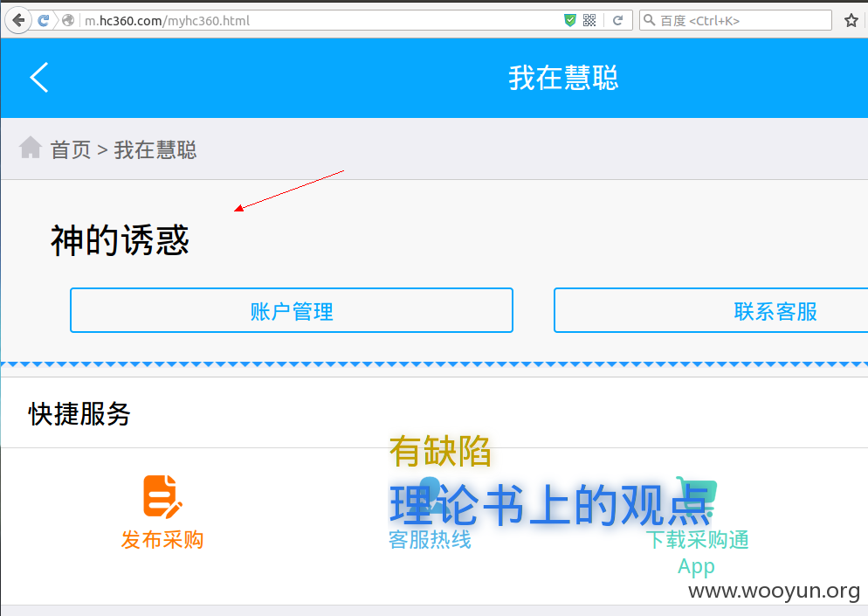Image resolution: width=868 pixels, height=616 pixels.
Task: Click the browser back arrow button
Action: [x=18, y=21]
